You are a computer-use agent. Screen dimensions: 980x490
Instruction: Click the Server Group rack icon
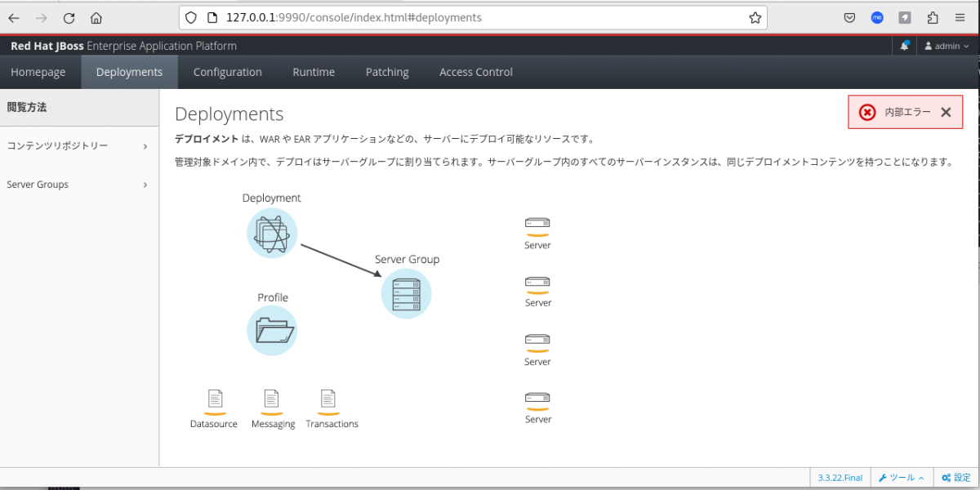tap(406, 294)
